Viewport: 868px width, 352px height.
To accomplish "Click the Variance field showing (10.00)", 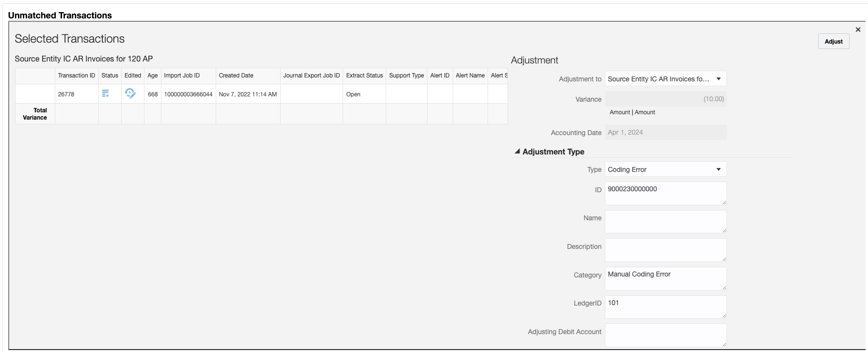I will coord(665,99).
